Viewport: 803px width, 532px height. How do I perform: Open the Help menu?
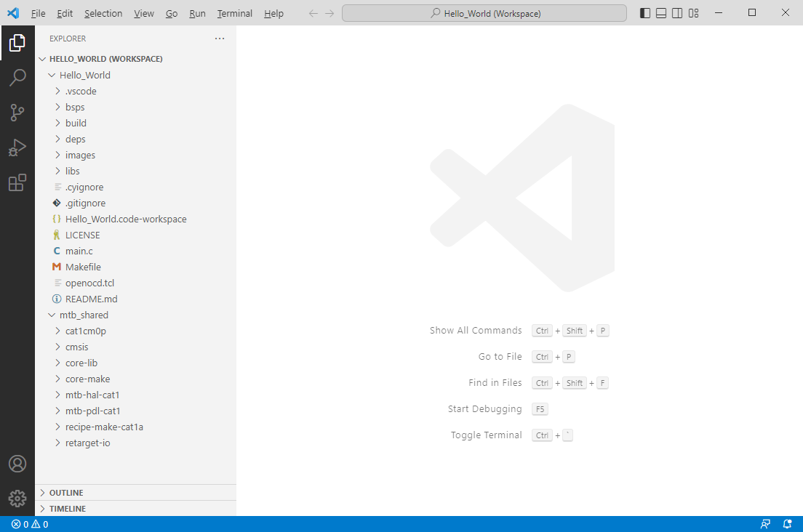tap(274, 13)
